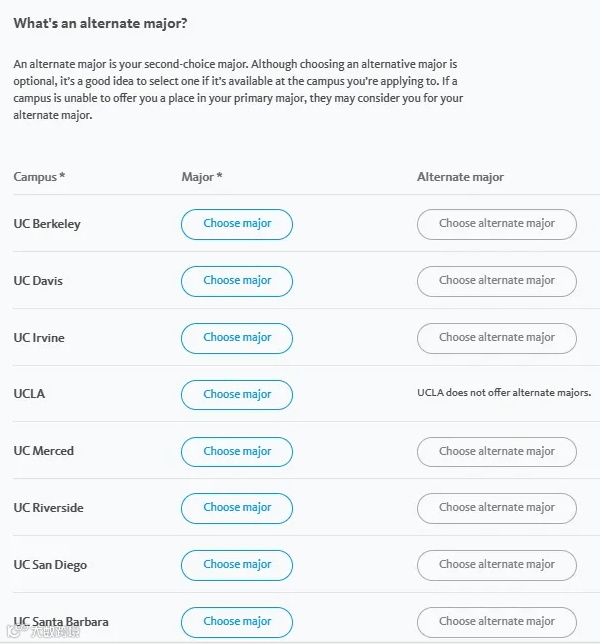Click the "What's an alternate major?" heading
Screen dimensions: 600x644
[100, 22]
